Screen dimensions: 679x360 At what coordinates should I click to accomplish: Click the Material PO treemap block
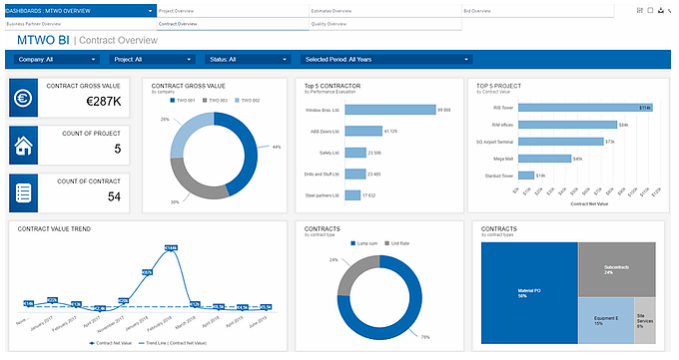(529, 293)
